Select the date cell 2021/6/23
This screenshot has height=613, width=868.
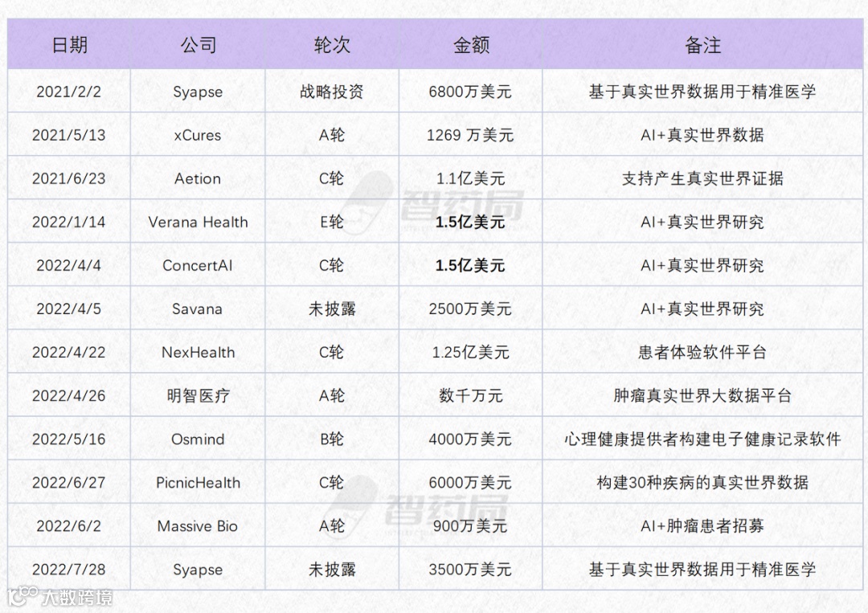[68, 178]
